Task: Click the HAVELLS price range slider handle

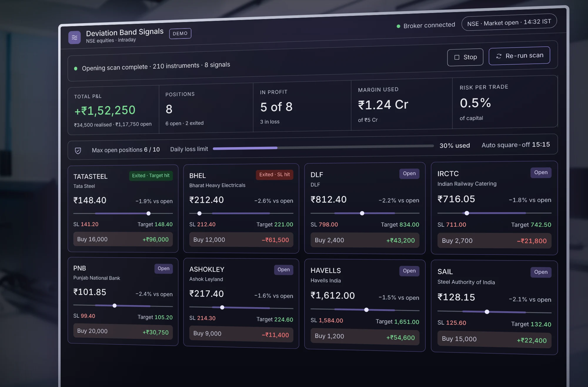Action: [366, 310]
